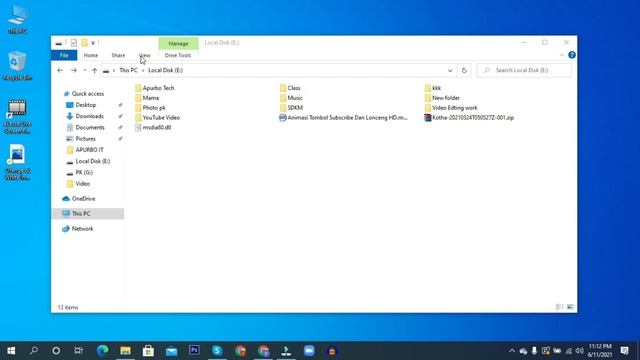Select the This PC desktop icon
Image resolution: width=640 pixels, height=360 pixels.
[x=18, y=20]
